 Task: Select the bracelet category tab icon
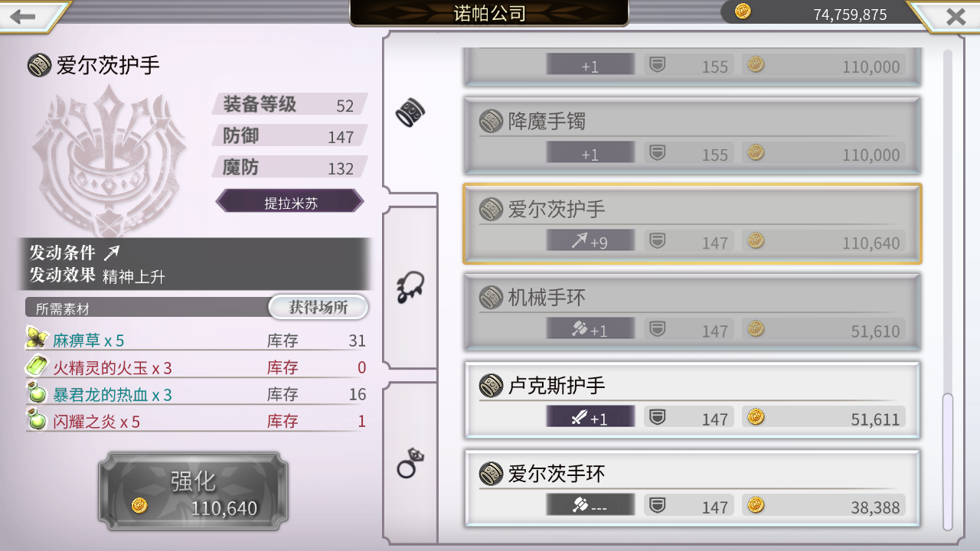pyautogui.click(x=410, y=113)
